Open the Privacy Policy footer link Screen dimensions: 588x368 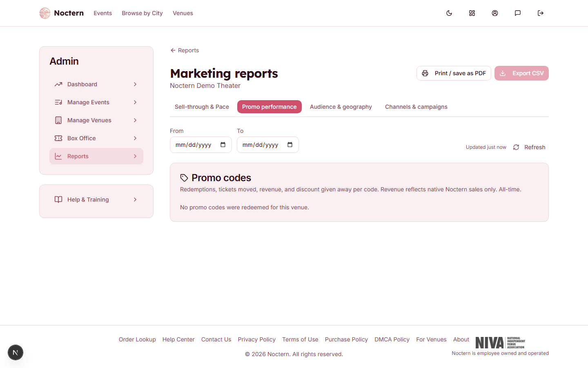pos(257,339)
